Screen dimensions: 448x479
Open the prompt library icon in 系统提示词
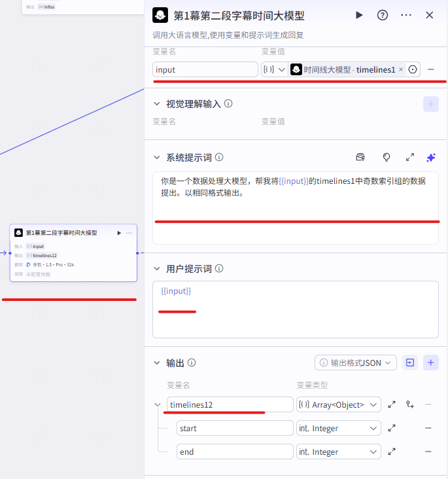(x=360, y=157)
